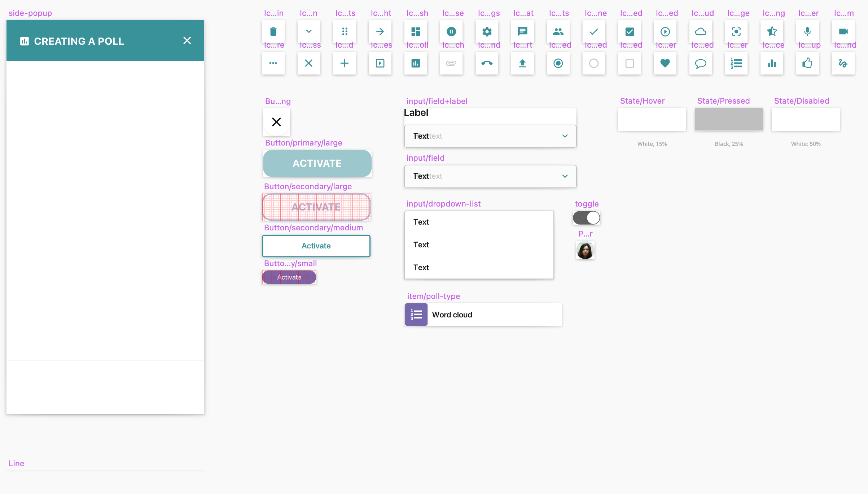Flip the dark toggle switch
This screenshot has width=868, height=494.
tap(586, 218)
